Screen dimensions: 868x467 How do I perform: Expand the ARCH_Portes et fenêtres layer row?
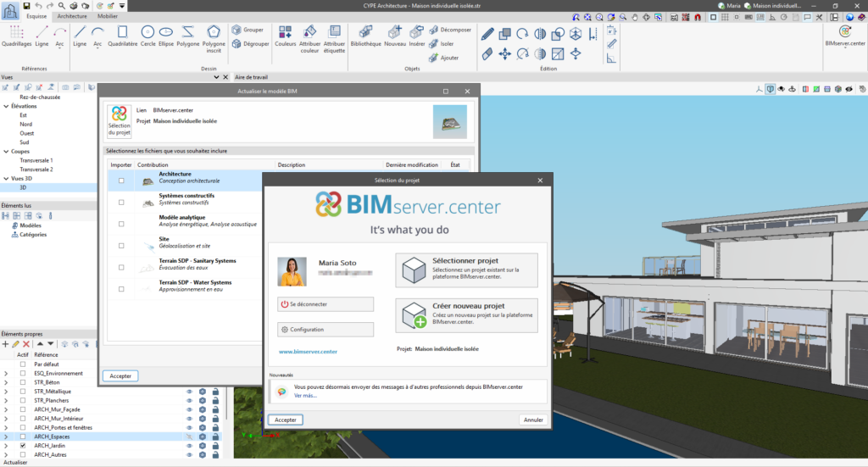[x=6, y=428]
